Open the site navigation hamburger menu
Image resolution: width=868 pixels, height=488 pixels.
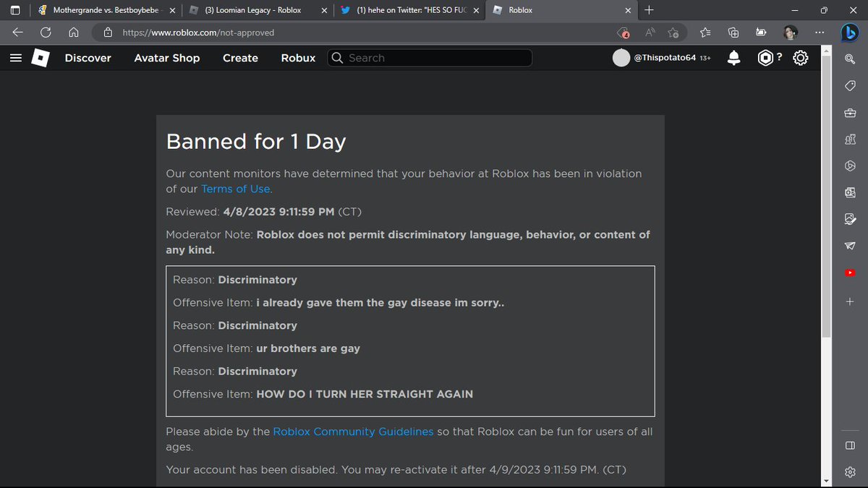coord(16,58)
